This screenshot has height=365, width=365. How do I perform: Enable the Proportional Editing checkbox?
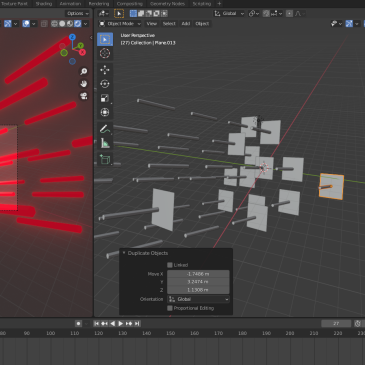pyautogui.click(x=170, y=308)
